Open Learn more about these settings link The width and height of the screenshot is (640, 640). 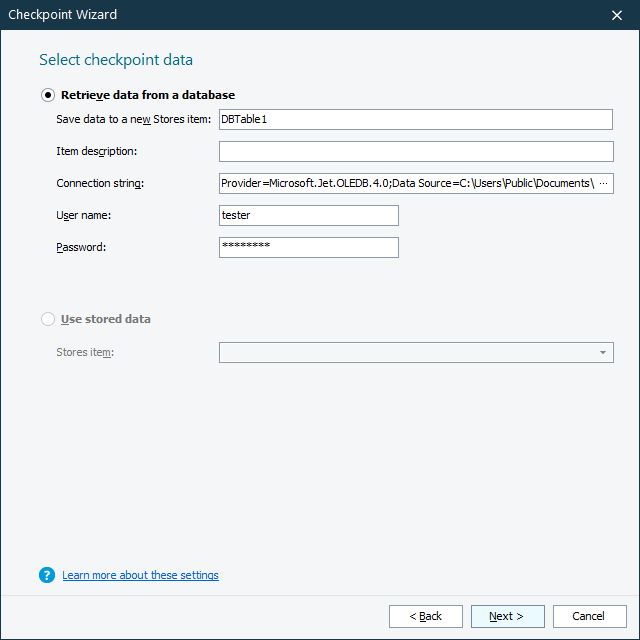pos(140,575)
